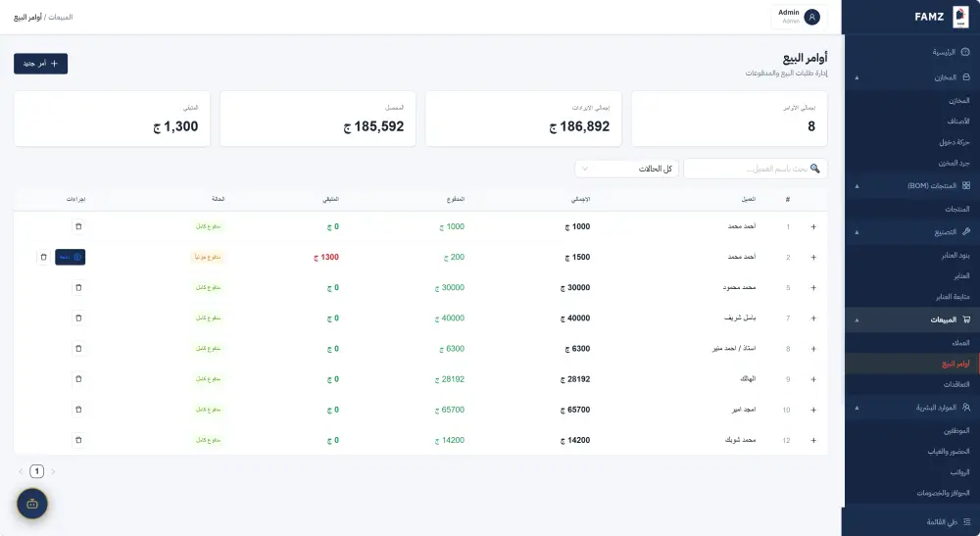Screen dimensions: 980x536
Task: Open the chatbot assistant floating icon
Action: pos(32,504)
